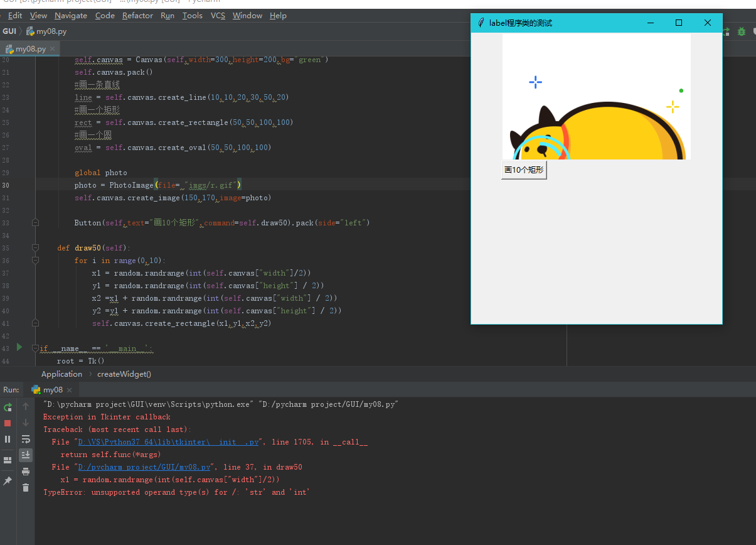
Task: Click the 'global photo' code line
Action: 100,173
